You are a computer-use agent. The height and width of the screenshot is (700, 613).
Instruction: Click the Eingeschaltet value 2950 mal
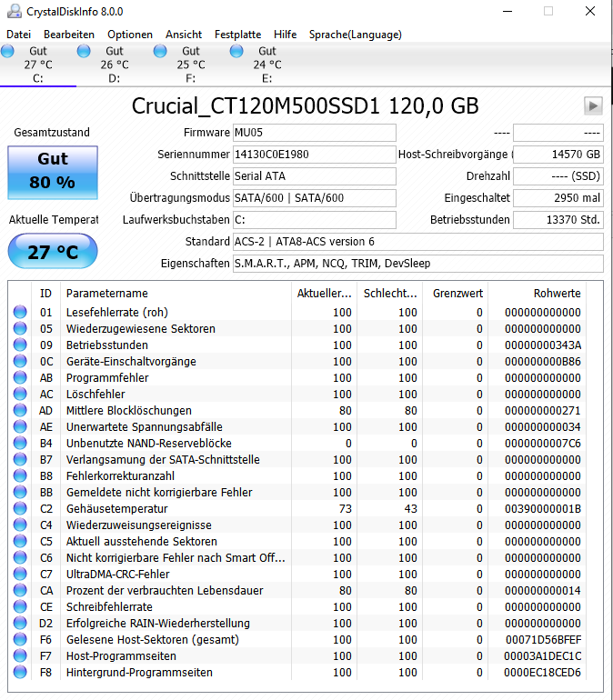pos(558,198)
